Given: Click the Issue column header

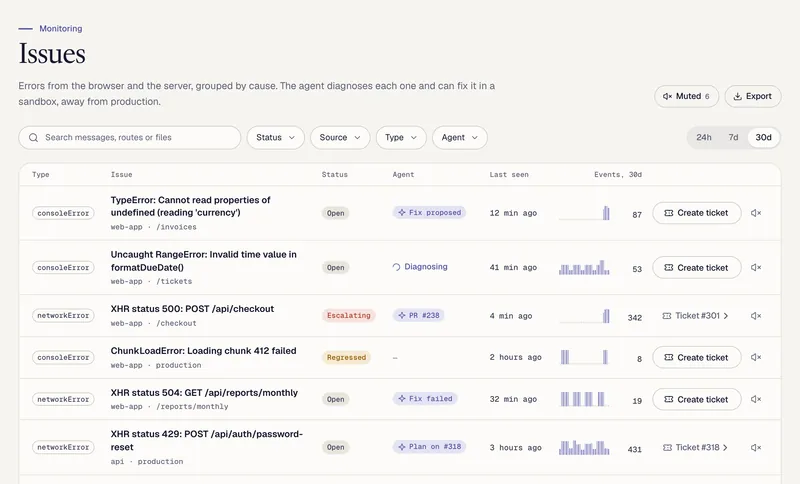Looking at the screenshot, I should 121,174.
